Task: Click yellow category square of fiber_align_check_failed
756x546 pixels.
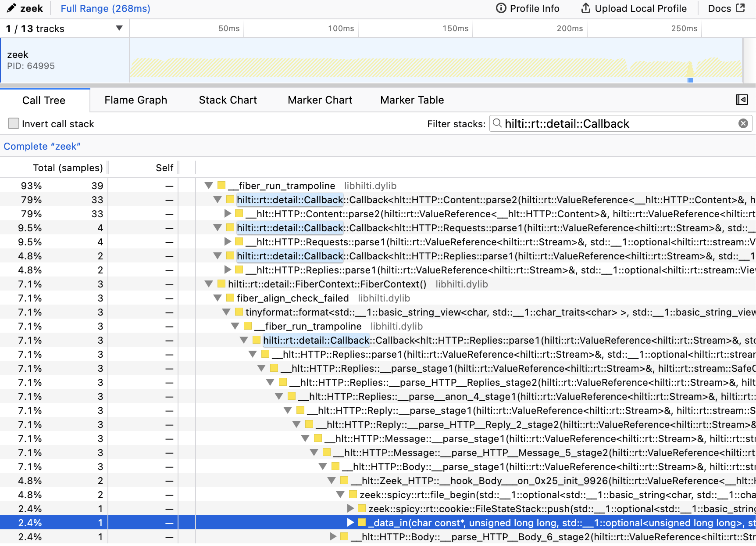Action: (230, 298)
